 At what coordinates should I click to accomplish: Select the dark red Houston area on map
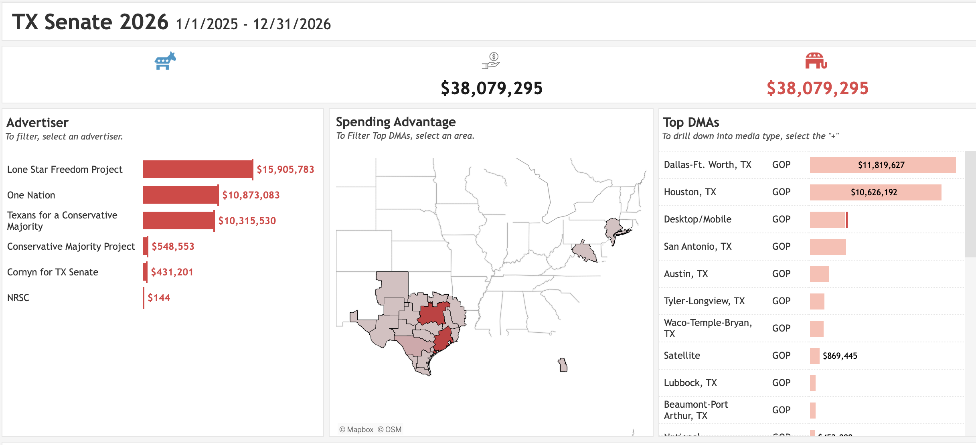pos(443,339)
